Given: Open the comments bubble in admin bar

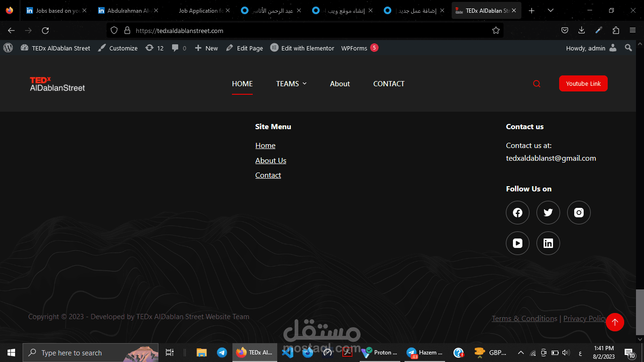Looking at the screenshot, I should point(179,48).
